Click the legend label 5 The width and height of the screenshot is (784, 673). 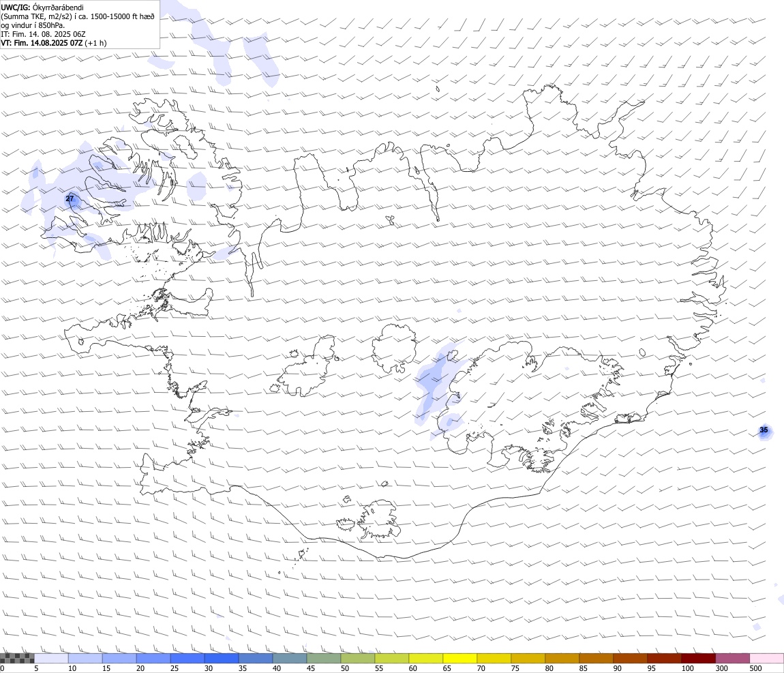coord(36,668)
